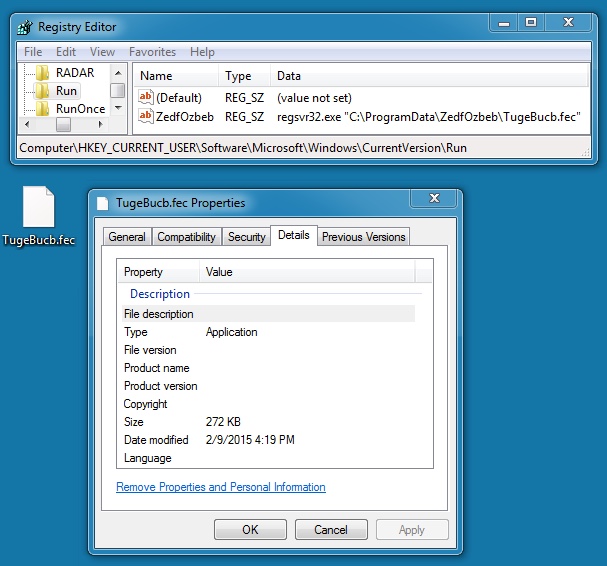This screenshot has width=607, height=566.
Task: Click the Properties dialog title bar file icon
Action: [x=103, y=203]
